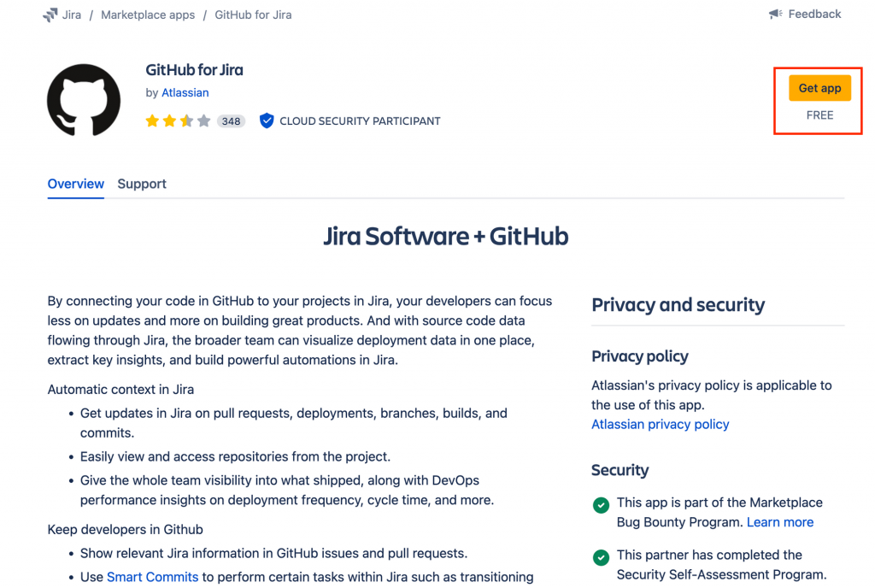Open the Jira breadcrumb link
This screenshot has height=588, width=875.
[x=72, y=15]
